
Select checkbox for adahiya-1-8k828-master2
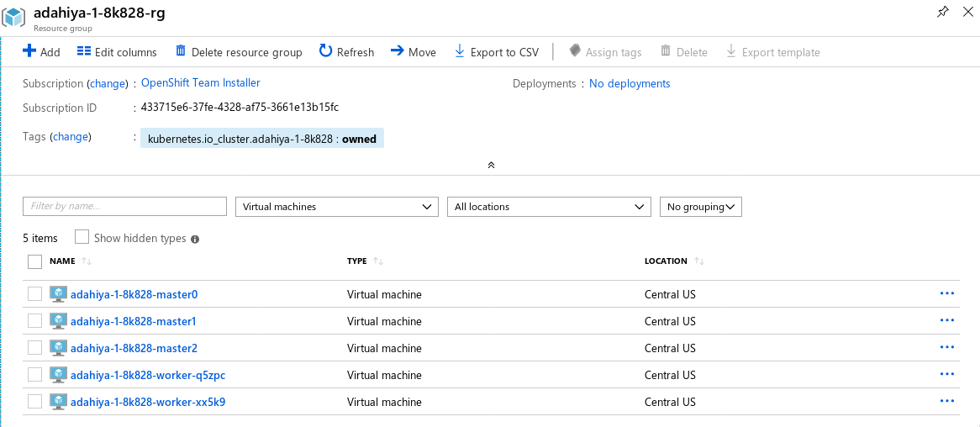[x=35, y=348]
